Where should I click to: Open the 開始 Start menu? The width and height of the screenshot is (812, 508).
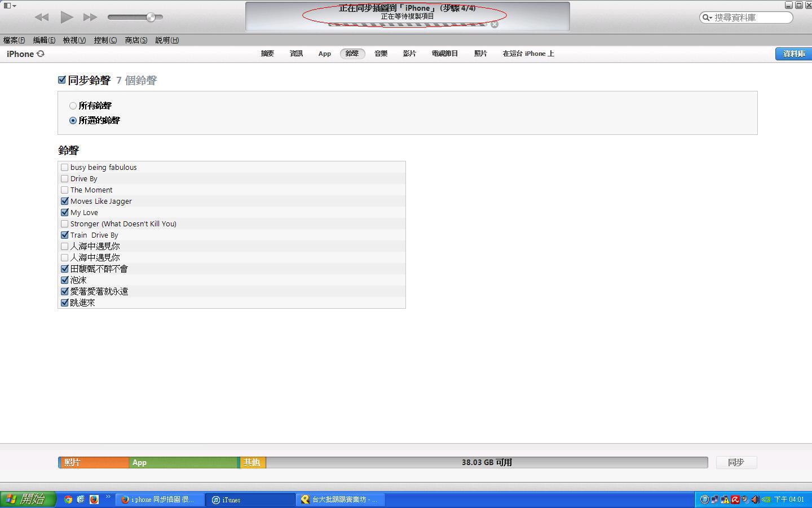coord(28,499)
